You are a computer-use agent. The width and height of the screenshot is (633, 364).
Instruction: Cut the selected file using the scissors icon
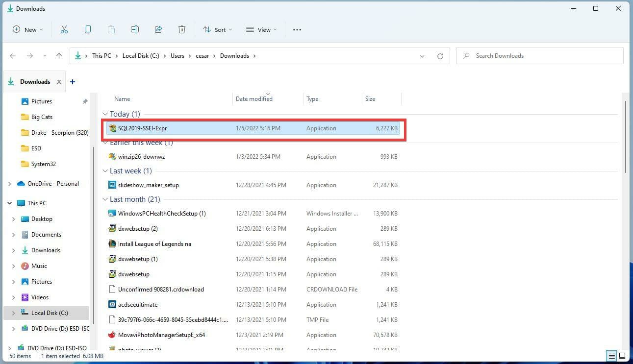tap(64, 29)
